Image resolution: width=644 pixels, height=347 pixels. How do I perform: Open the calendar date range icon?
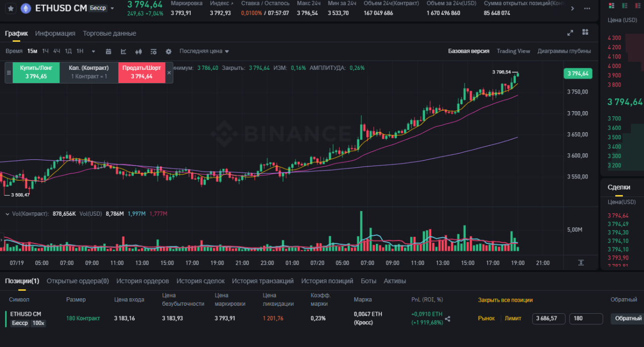tap(108, 51)
